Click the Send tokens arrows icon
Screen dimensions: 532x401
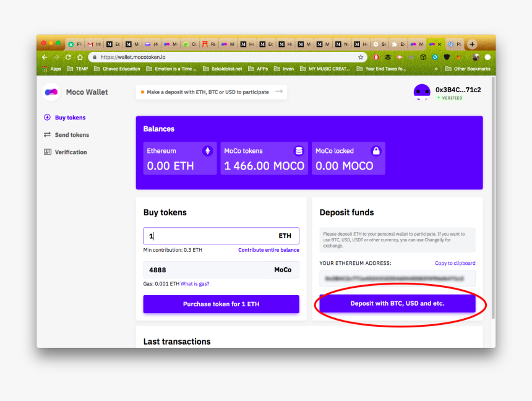coord(47,135)
